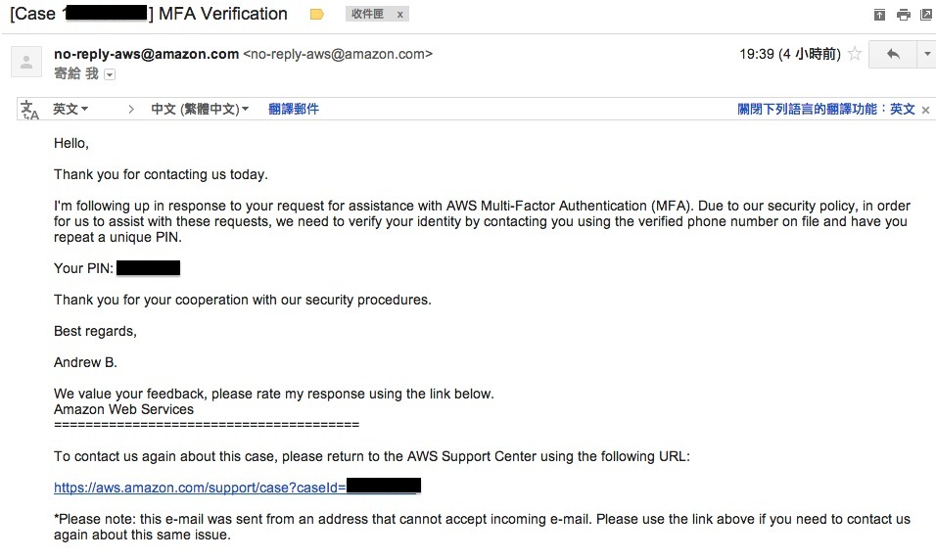Image resolution: width=936 pixels, height=560 pixels.
Task: Open the 中文 (繁體中文) target language dropdown
Action: 200,109
